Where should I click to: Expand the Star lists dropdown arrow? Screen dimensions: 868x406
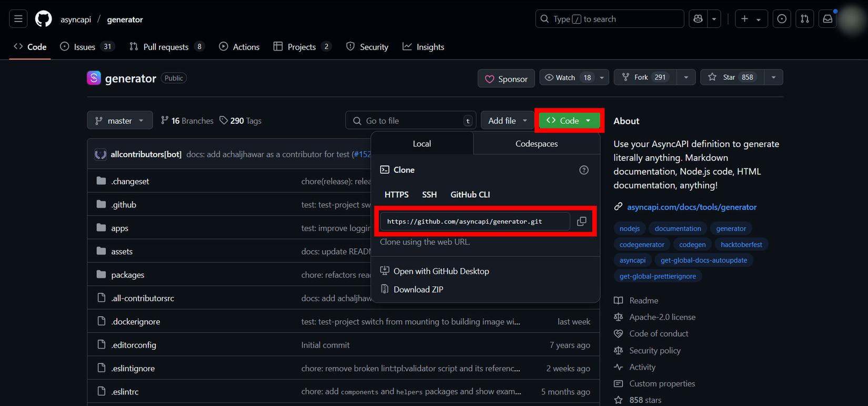point(773,77)
